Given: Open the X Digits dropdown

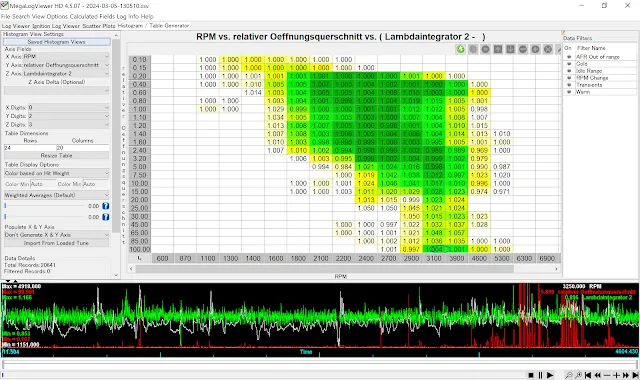Looking at the screenshot, I should pyautogui.click(x=69, y=107).
